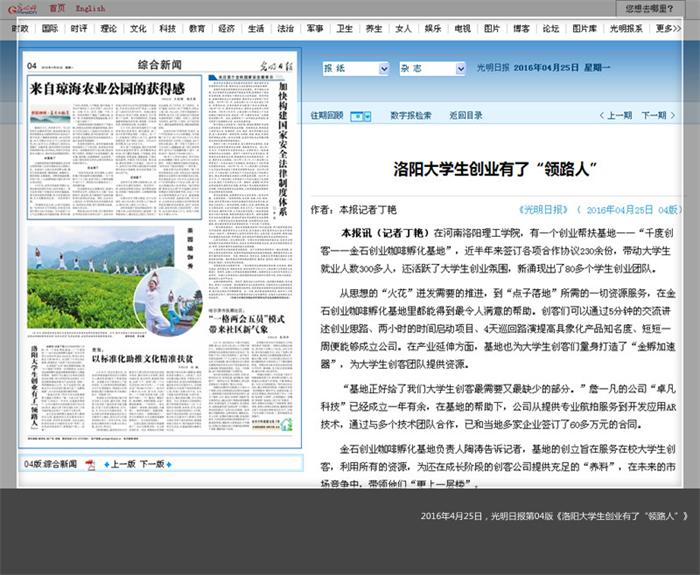700x575 pixels.
Task: Open article 加快构建国家安全法律制度体系 on page
Action: pos(283,149)
